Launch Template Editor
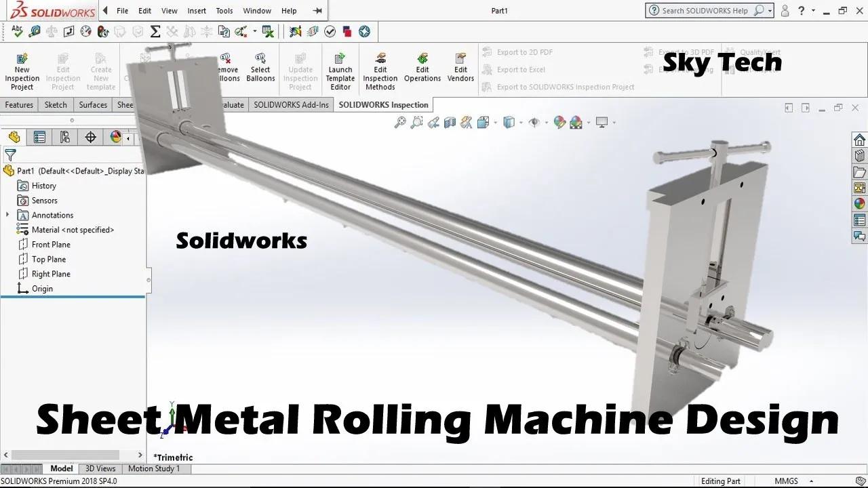 340,71
